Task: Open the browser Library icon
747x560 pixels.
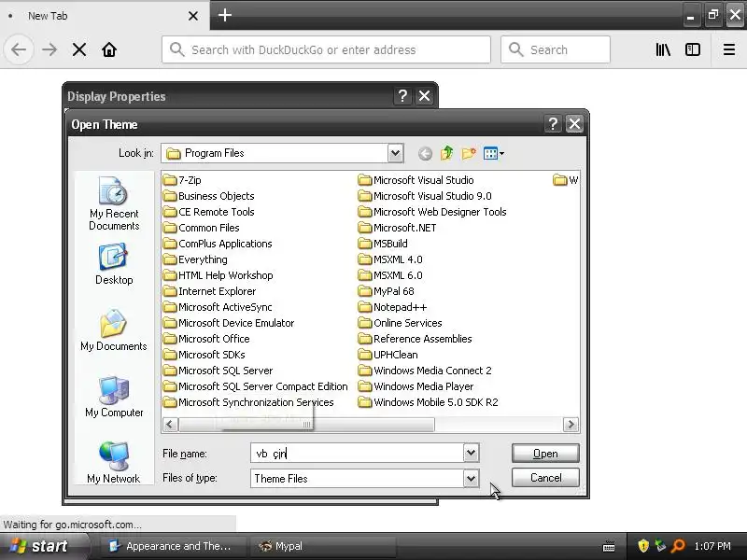Action: pos(663,49)
